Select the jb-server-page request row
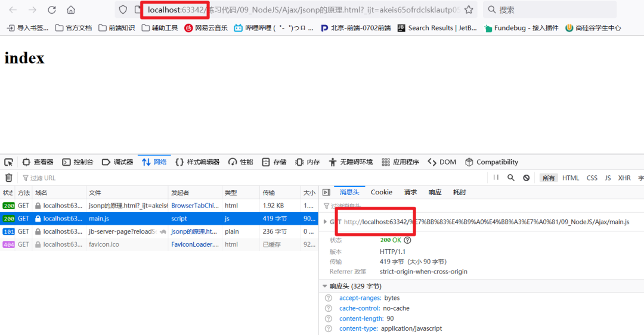 (x=159, y=231)
